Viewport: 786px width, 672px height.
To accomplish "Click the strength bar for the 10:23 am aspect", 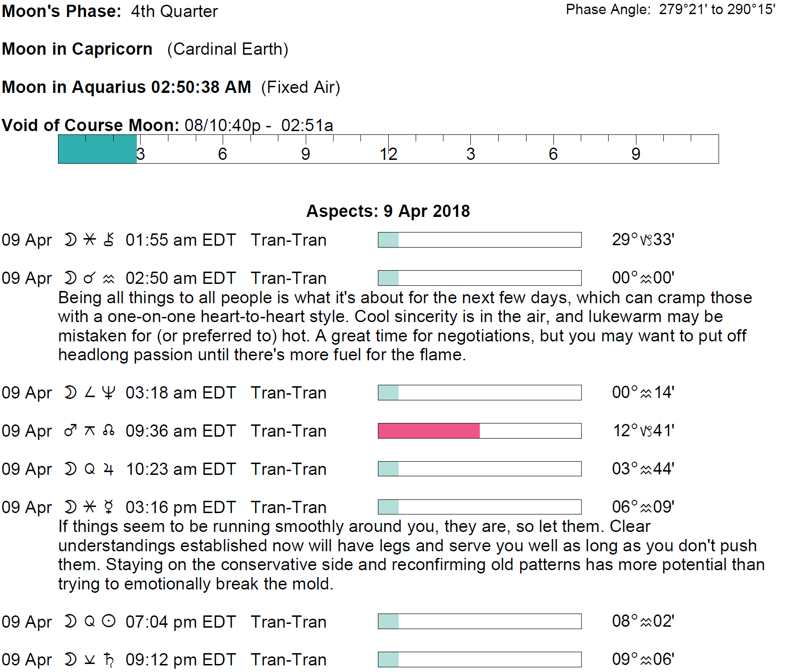I will (479, 469).
